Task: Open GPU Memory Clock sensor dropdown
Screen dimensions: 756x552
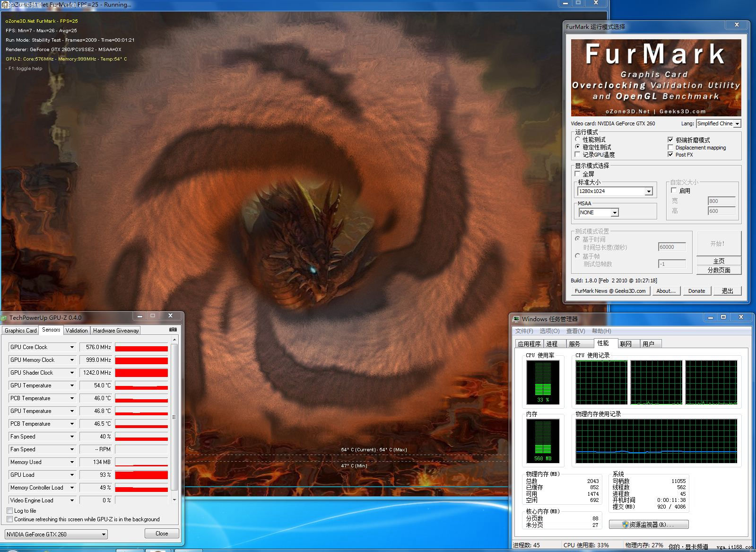Action: (72, 360)
